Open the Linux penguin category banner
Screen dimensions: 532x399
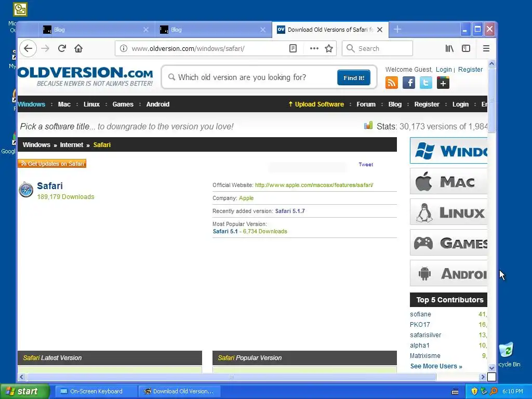point(448,212)
